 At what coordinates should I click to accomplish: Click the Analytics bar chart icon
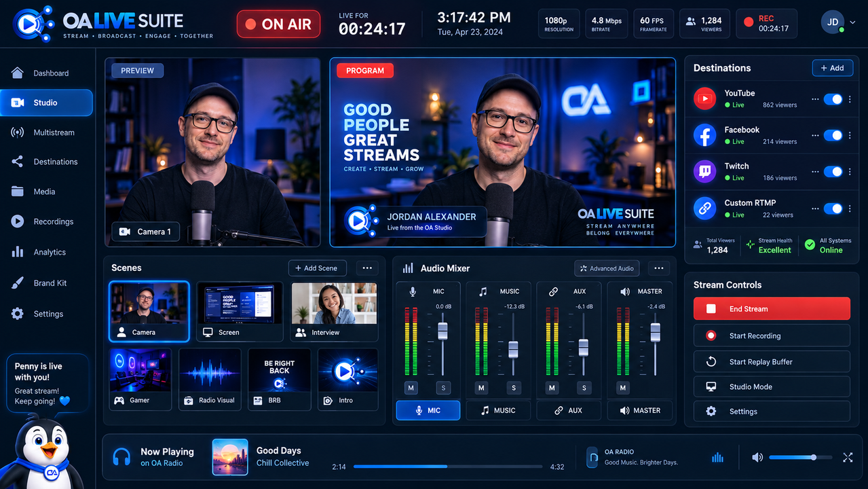coord(18,252)
